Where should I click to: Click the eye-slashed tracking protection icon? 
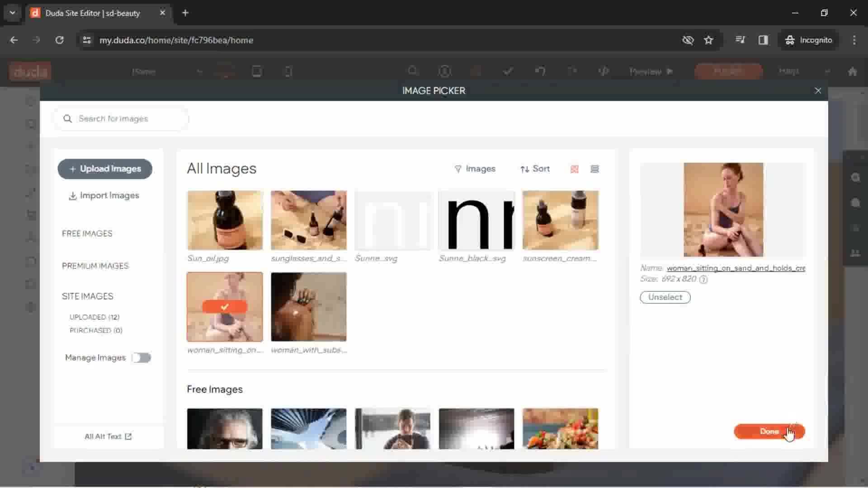688,40
